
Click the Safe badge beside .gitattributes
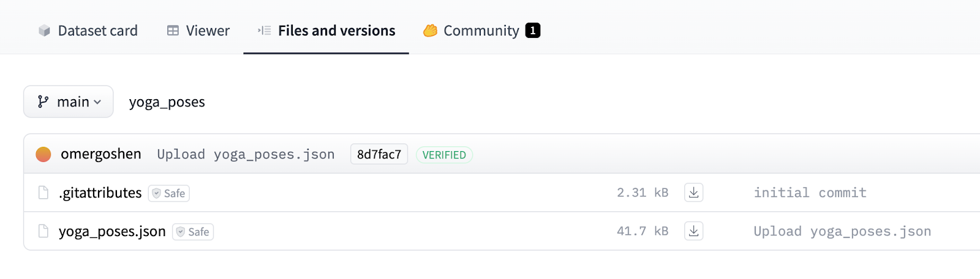[169, 193]
